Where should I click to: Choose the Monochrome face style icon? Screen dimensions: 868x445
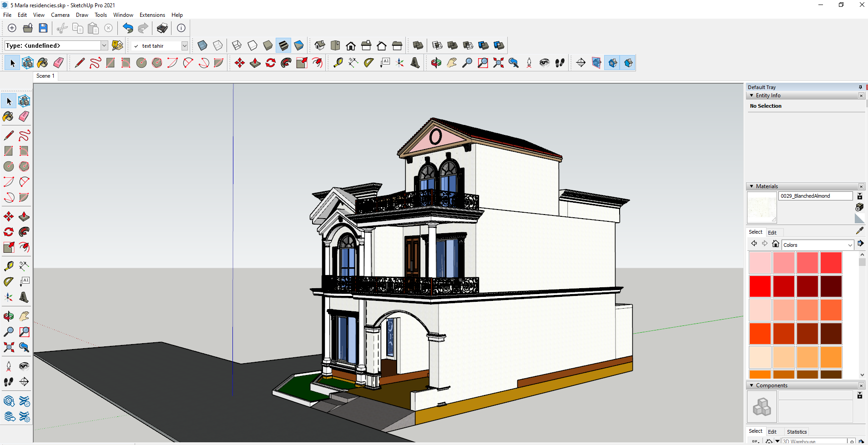pyautogui.click(x=299, y=45)
